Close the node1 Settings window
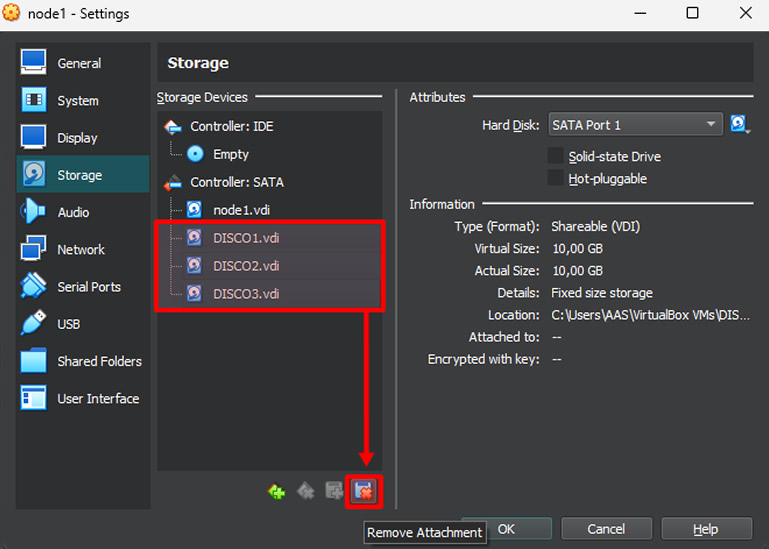The width and height of the screenshot is (769, 549). [x=745, y=13]
